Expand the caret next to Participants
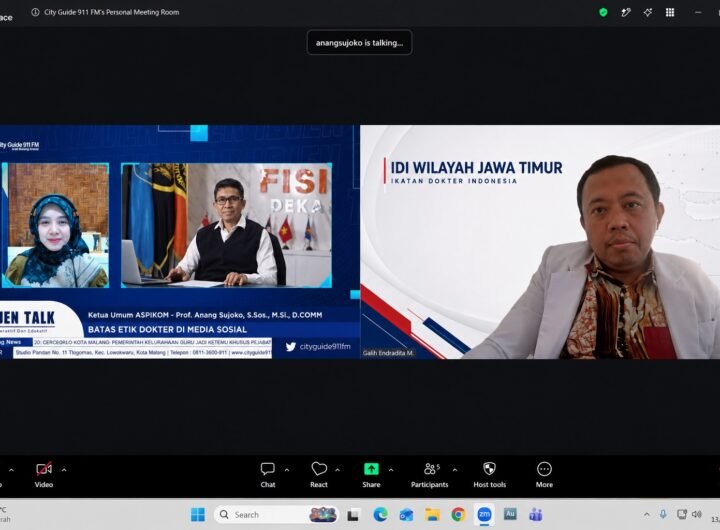 click(455, 470)
